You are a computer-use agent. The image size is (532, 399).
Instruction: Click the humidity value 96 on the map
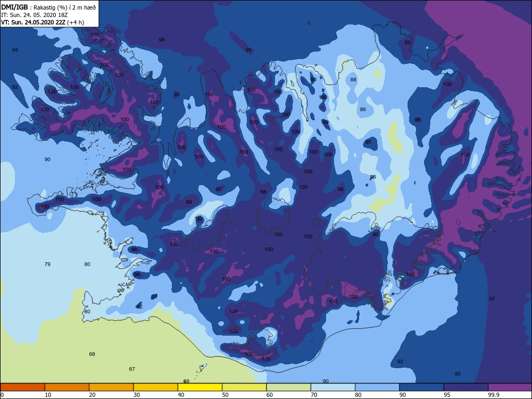[x=418, y=119]
